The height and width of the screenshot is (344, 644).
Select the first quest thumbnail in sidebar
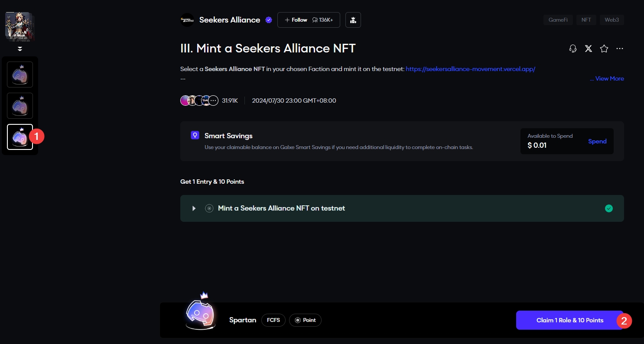click(20, 75)
